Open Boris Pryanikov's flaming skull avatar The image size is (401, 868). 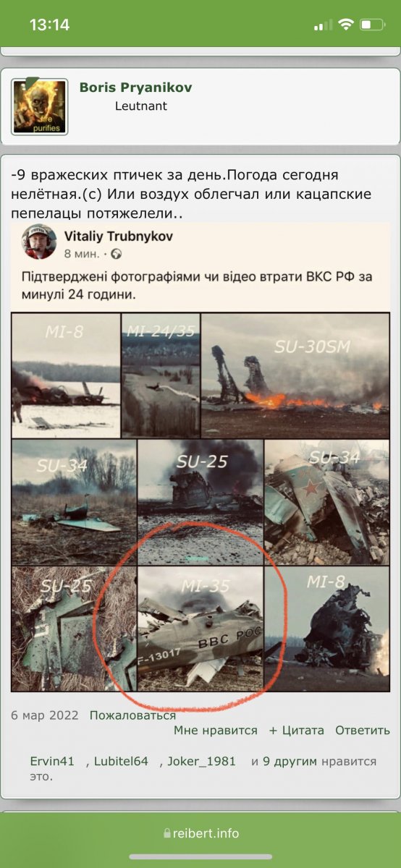pos(40,107)
